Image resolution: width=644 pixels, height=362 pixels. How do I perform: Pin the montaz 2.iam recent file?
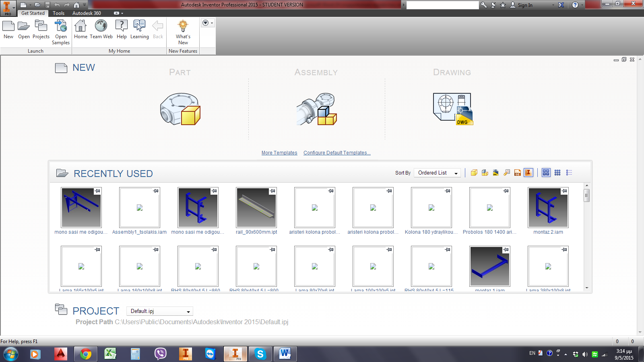(x=564, y=191)
